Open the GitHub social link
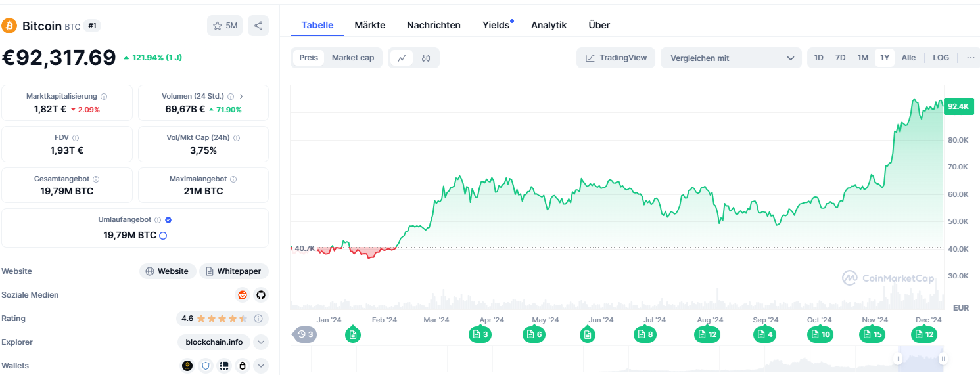The height and width of the screenshot is (375, 980). pos(260,295)
